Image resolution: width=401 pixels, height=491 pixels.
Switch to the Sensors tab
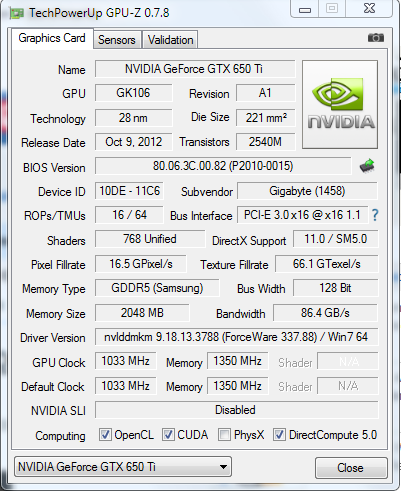click(x=117, y=40)
